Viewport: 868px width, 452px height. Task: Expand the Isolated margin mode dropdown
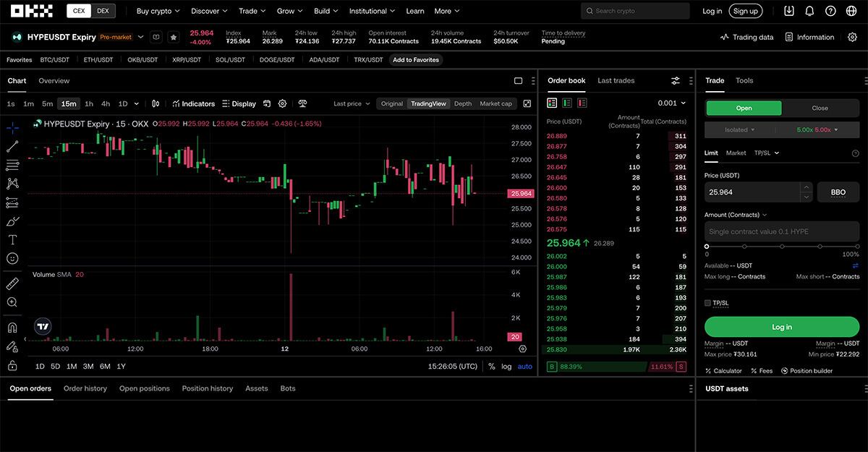pos(740,130)
